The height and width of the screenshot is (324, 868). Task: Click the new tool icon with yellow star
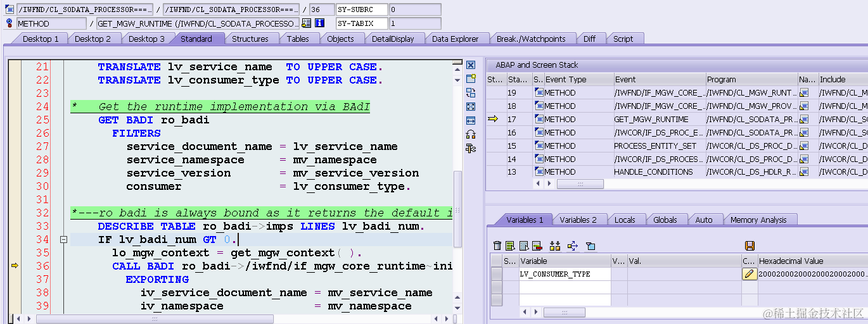(471, 79)
